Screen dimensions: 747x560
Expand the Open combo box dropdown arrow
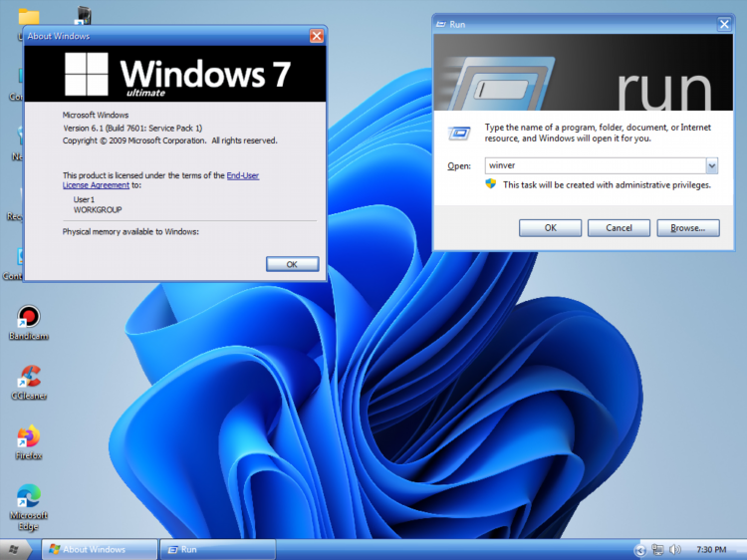coord(712,165)
